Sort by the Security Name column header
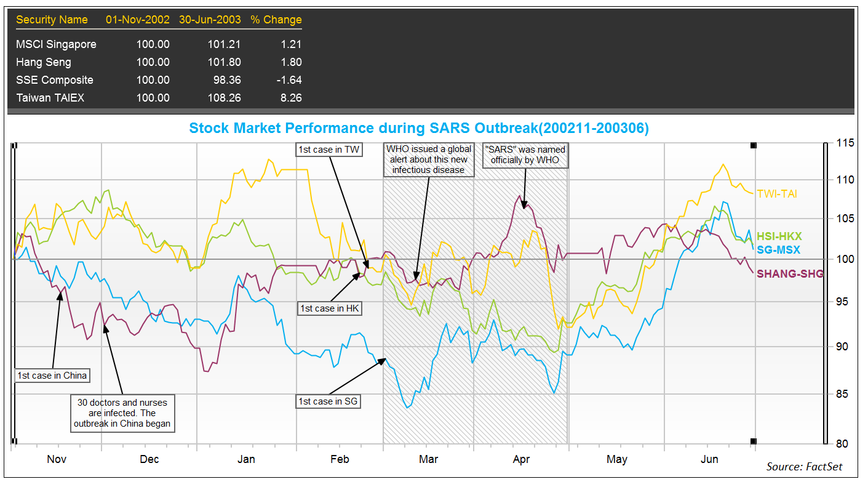The image size is (868, 487). [52, 20]
